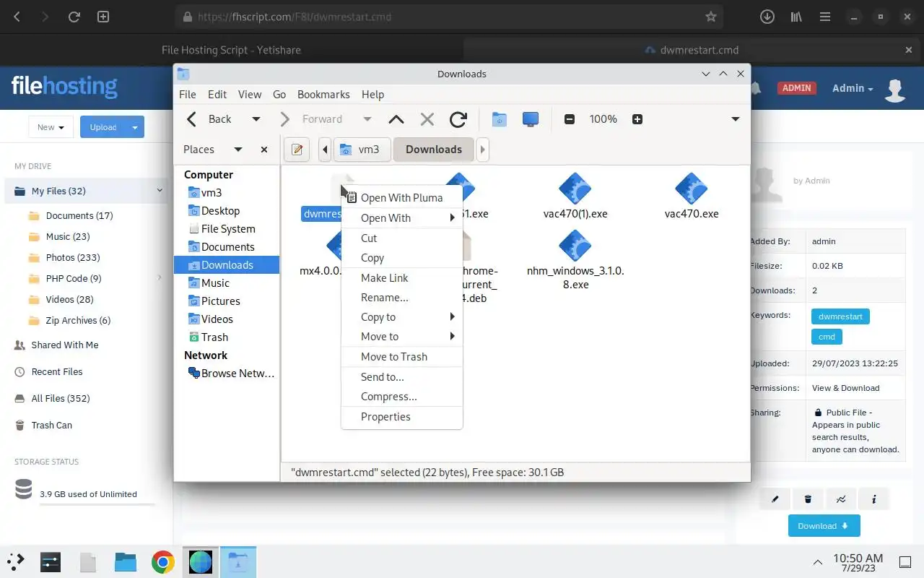Image resolution: width=924 pixels, height=578 pixels.
Task: Click the dwmrestart keyword tag
Action: pyautogui.click(x=840, y=316)
